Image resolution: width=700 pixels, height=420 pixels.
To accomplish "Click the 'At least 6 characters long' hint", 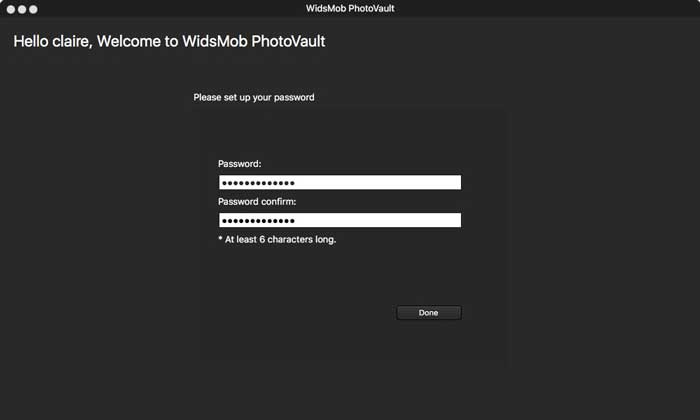I will pos(280,240).
